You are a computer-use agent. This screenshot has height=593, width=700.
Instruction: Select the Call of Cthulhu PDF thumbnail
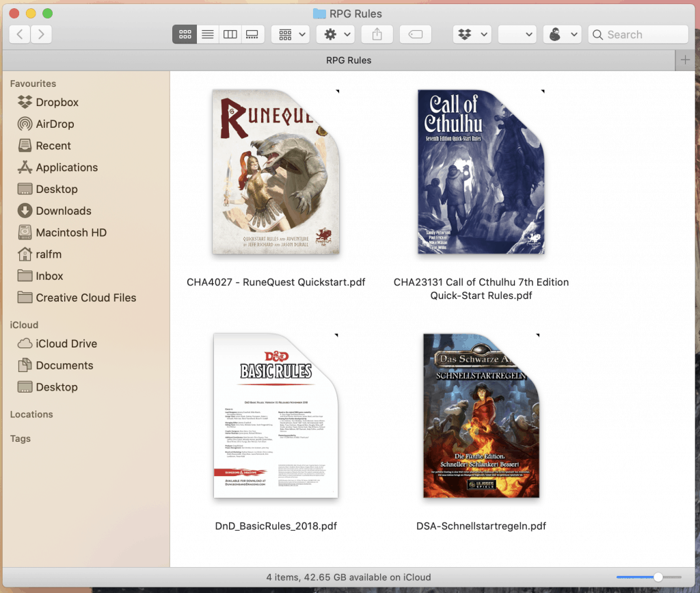(481, 172)
